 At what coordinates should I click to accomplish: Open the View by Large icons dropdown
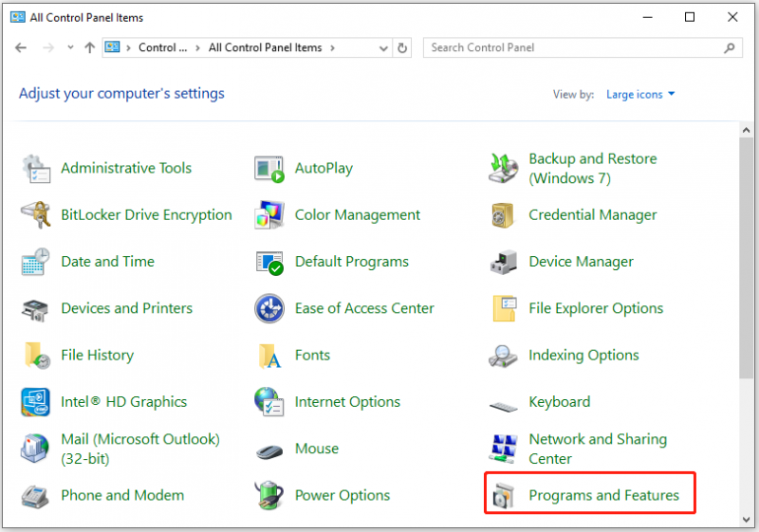(x=640, y=94)
